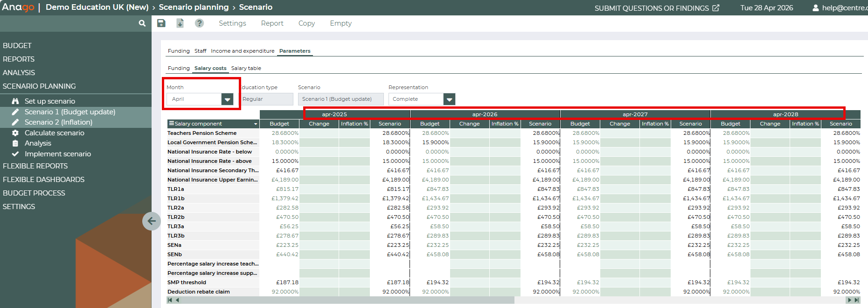Click external link icon beside Submit Questions
868x308 pixels.
point(716,8)
